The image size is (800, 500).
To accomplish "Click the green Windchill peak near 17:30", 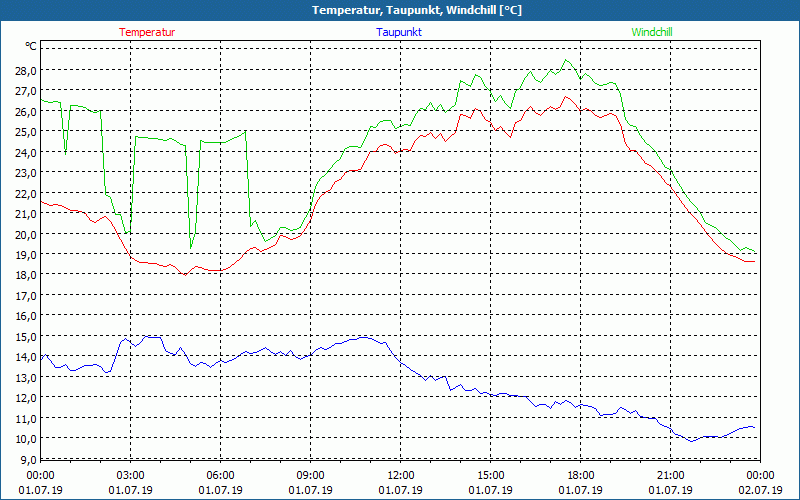I will click(x=565, y=60).
